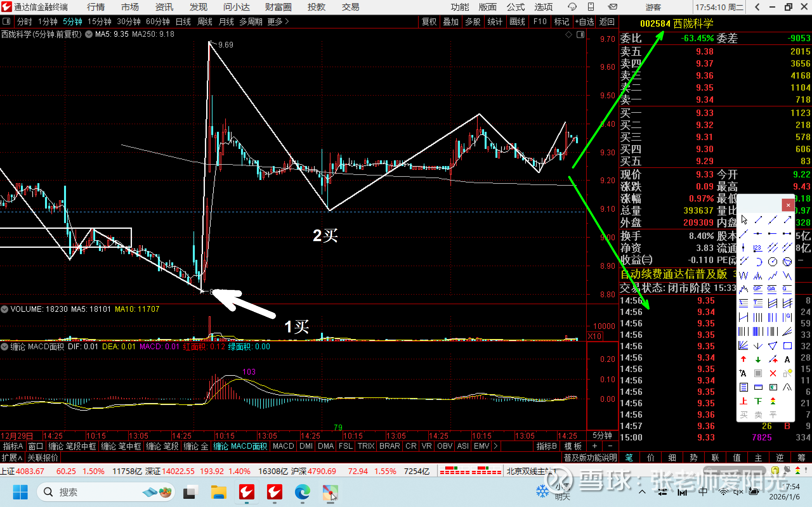812x507 pixels.
Task: Toggle the VOLUME indicator panel circle button
Action: point(4,309)
